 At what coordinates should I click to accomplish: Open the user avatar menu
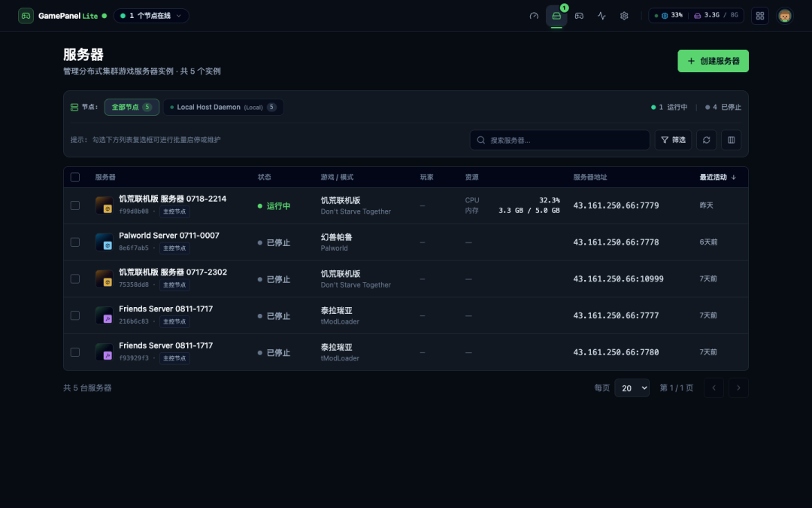point(784,16)
